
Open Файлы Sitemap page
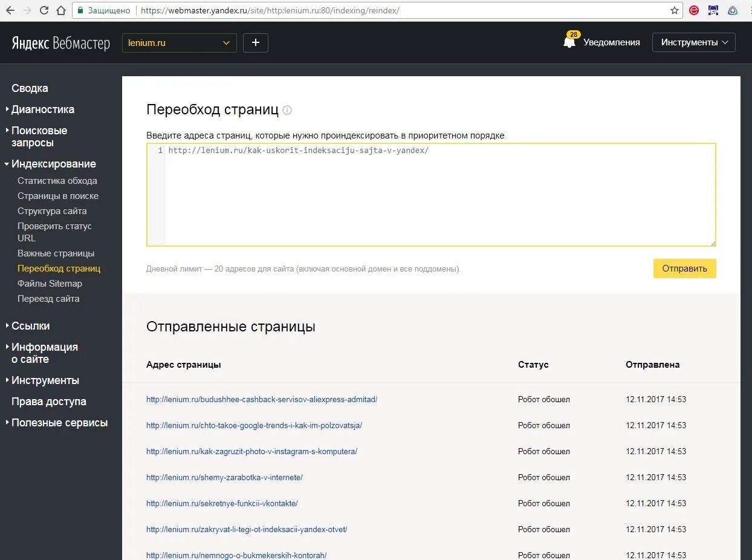click(x=50, y=284)
